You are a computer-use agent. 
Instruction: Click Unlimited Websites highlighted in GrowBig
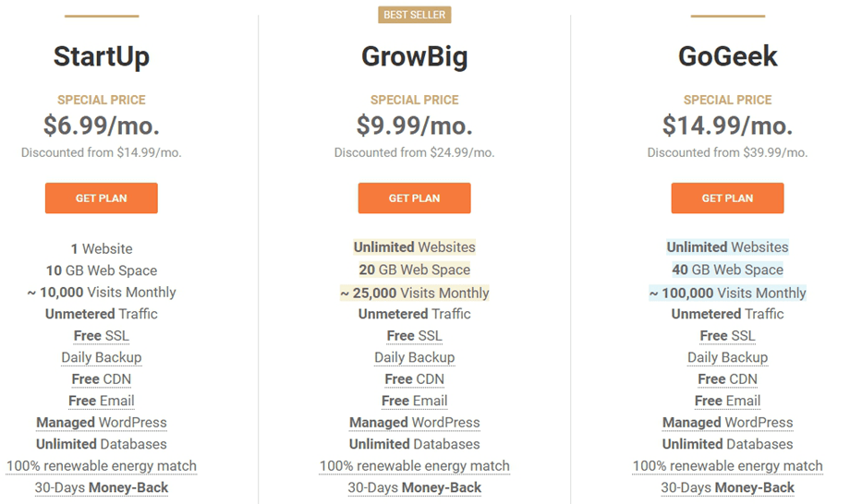point(414,246)
